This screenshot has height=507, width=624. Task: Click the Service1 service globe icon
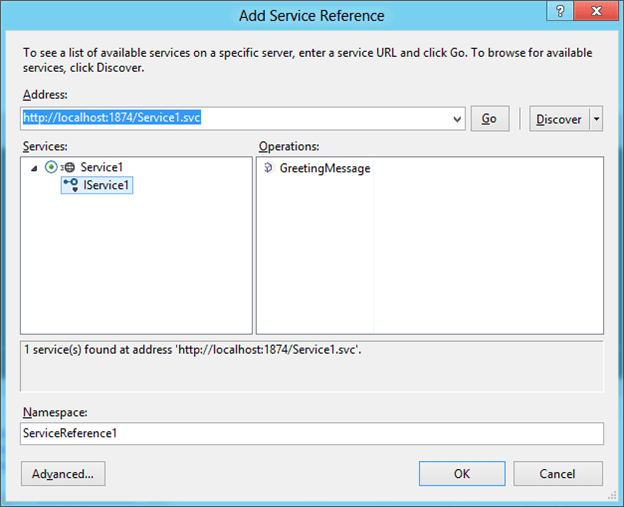[x=67, y=168]
